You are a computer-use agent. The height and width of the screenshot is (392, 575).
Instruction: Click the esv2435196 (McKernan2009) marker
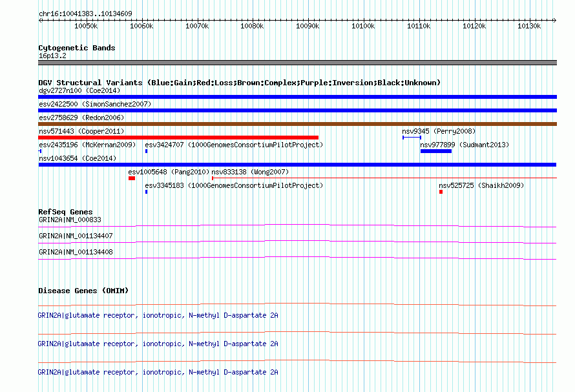[x=39, y=151]
